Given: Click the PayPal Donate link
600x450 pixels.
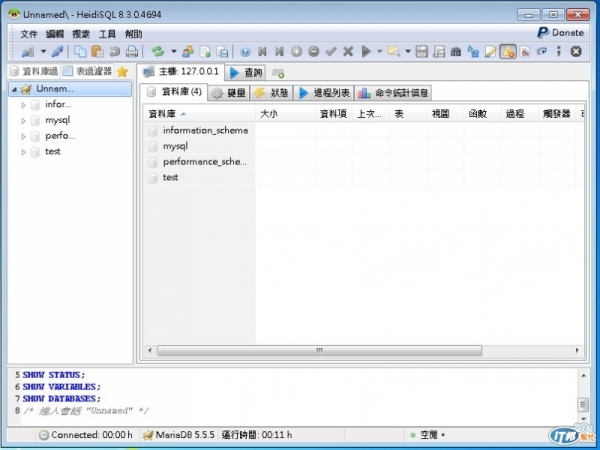Looking at the screenshot, I should pyautogui.click(x=561, y=33).
